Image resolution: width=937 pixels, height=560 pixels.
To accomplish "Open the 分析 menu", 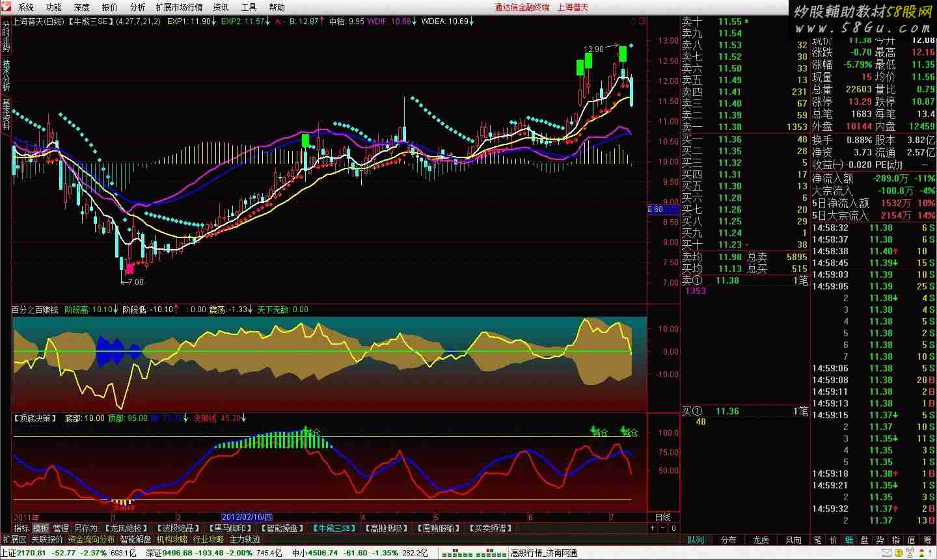I will [x=137, y=7].
